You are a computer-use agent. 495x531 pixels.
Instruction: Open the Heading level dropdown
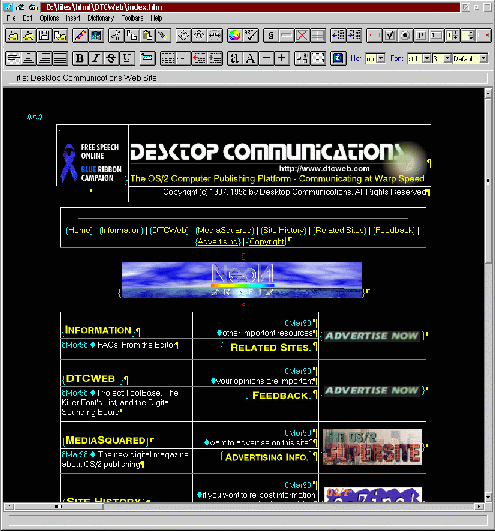pos(381,59)
